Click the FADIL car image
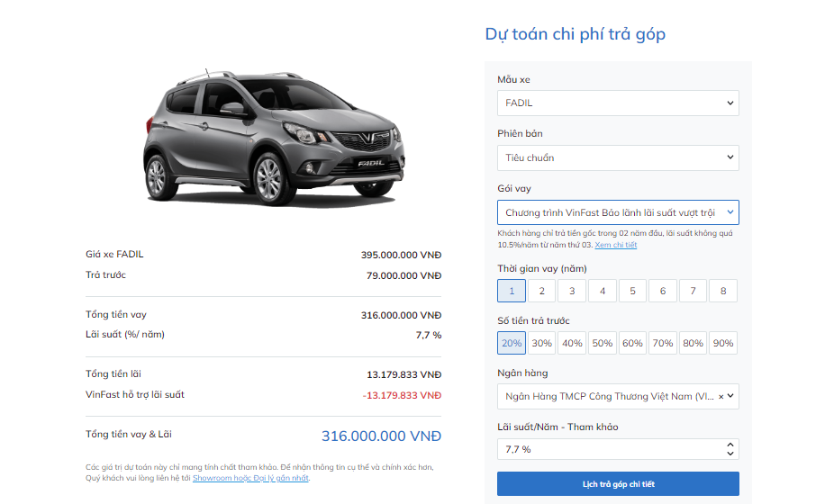The width and height of the screenshot is (825, 504). tap(274, 138)
